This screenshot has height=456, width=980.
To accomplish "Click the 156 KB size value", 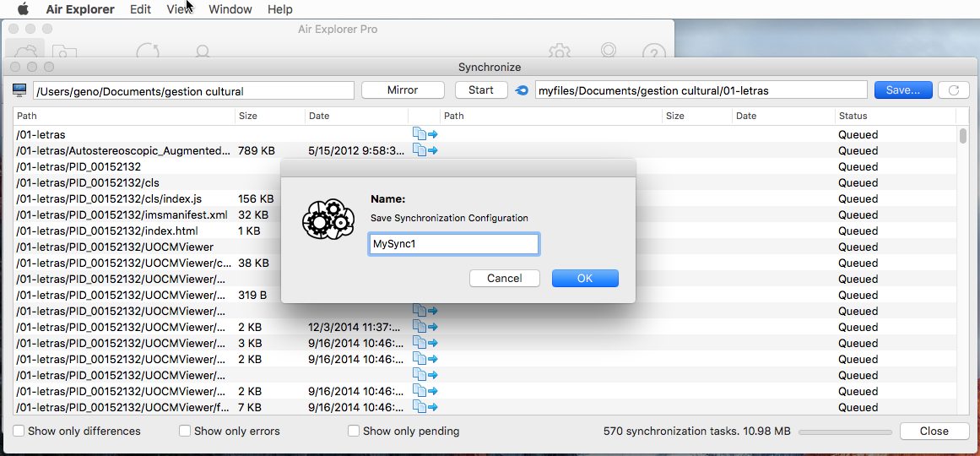I will [x=256, y=198].
